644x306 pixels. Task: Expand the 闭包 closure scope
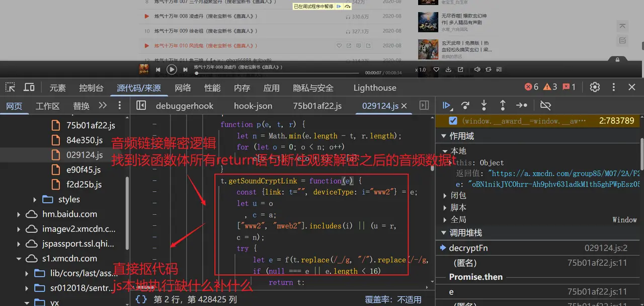click(x=445, y=195)
